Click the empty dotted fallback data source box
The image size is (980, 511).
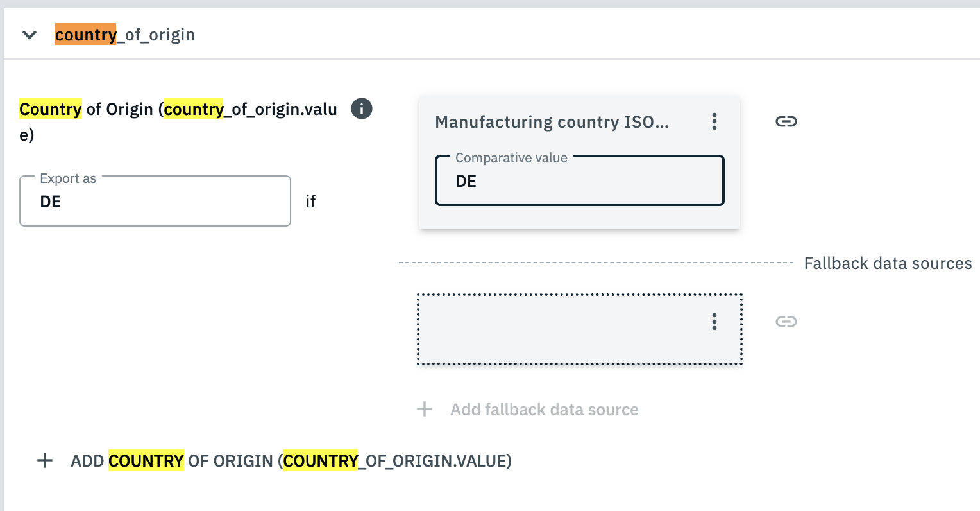(x=558, y=329)
